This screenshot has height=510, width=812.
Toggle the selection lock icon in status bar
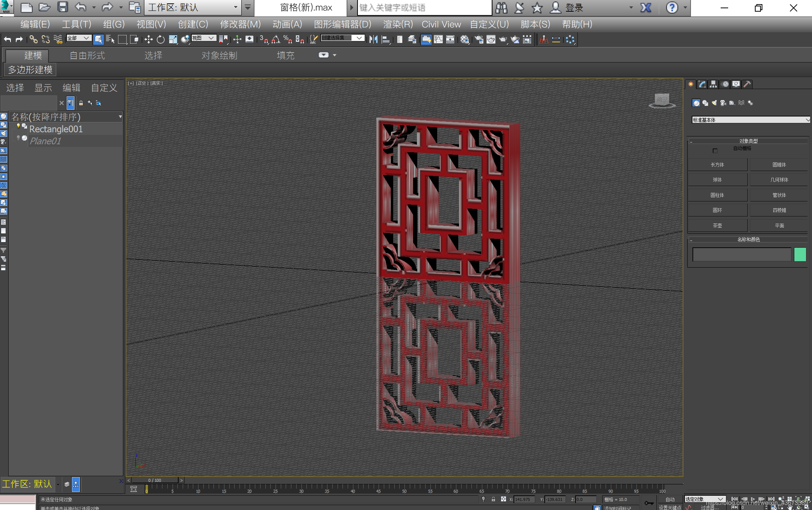tap(493, 499)
